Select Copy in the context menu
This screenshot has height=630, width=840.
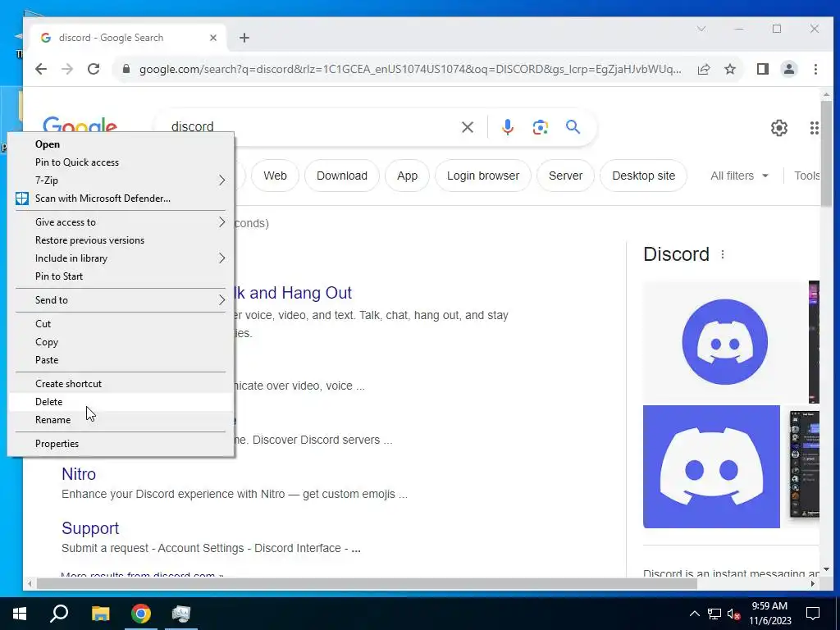[121, 342]
